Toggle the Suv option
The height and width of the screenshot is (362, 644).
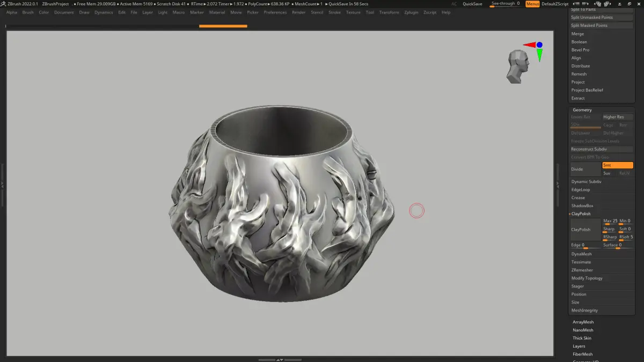point(610,173)
